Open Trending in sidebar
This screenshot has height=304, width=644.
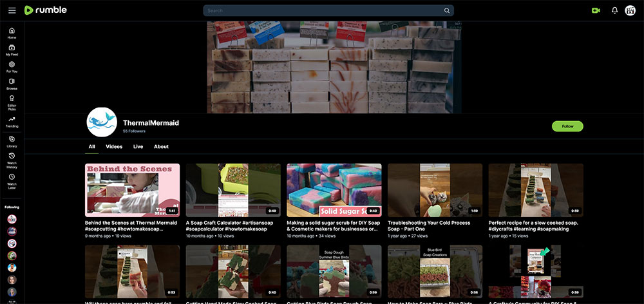[12, 122]
